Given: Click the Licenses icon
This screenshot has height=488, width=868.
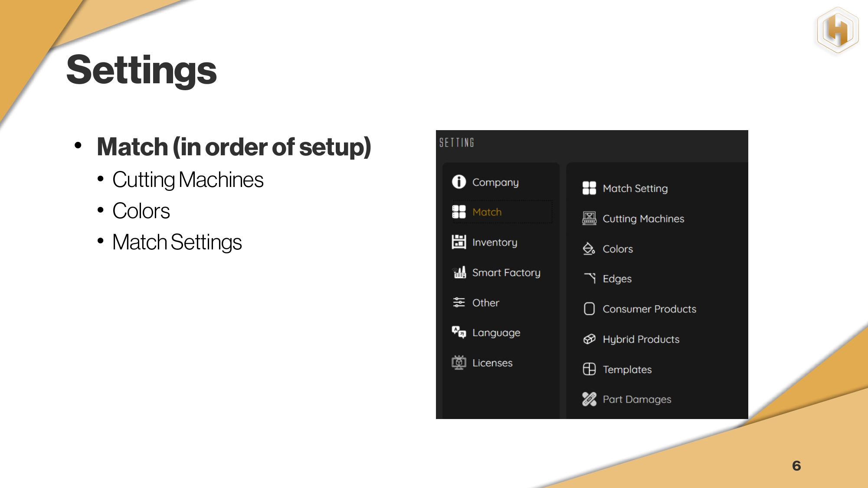Looking at the screenshot, I should pos(459,363).
